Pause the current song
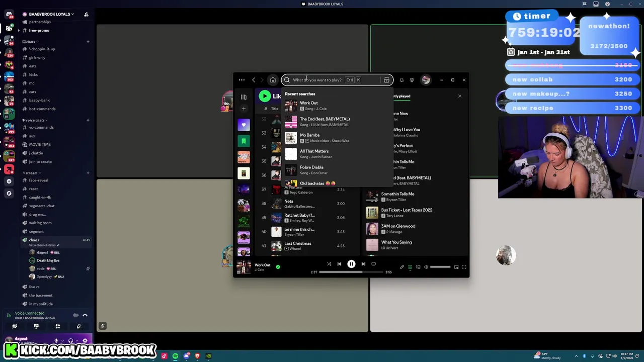Viewport: 644px width, 362px height. click(351, 264)
